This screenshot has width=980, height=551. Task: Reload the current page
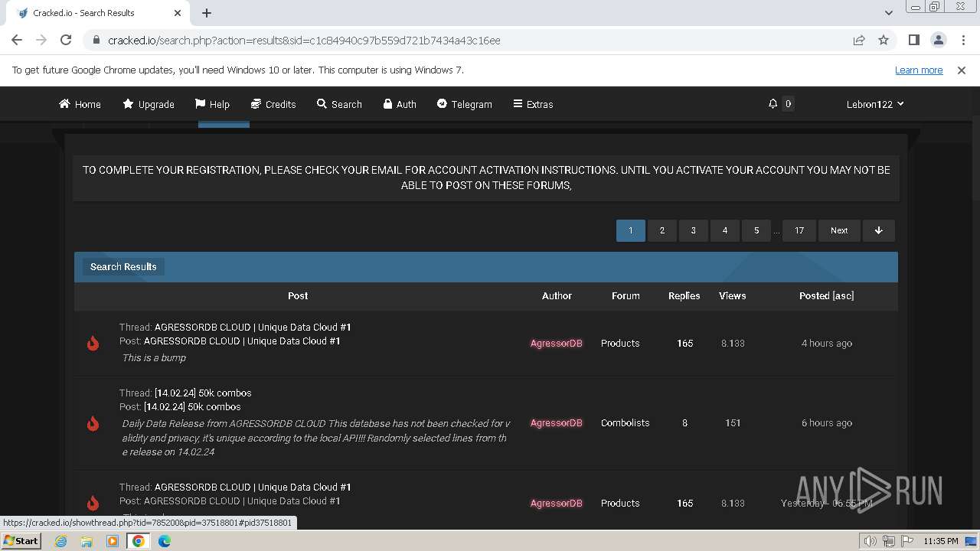[66, 40]
